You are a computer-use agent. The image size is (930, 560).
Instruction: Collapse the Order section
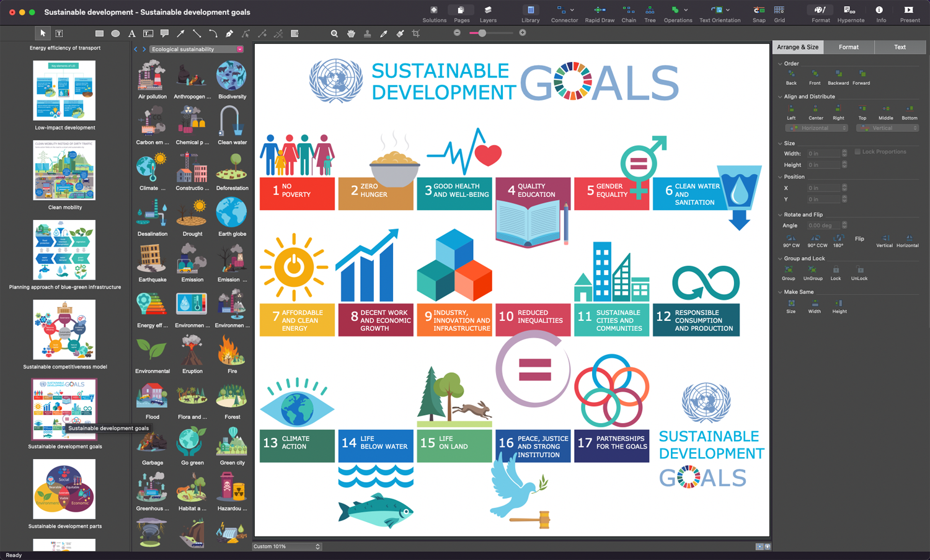(780, 64)
